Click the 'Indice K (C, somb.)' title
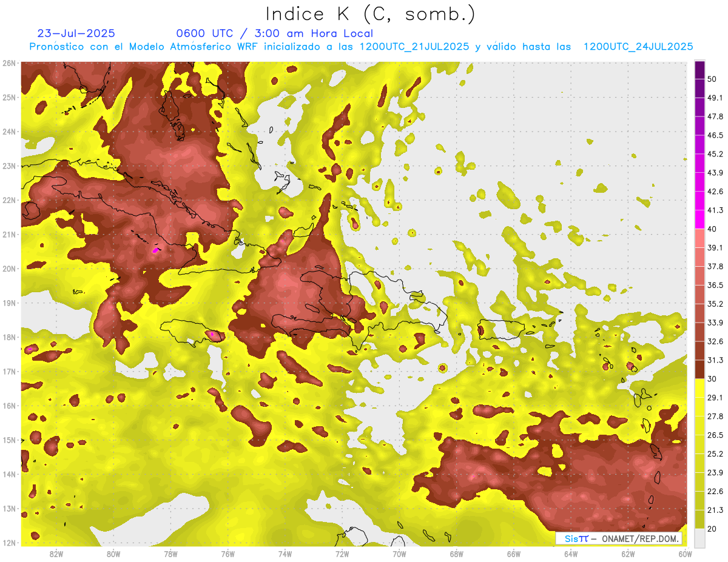The width and height of the screenshot is (728, 562). pyautogui.click(x=371, y=14)
